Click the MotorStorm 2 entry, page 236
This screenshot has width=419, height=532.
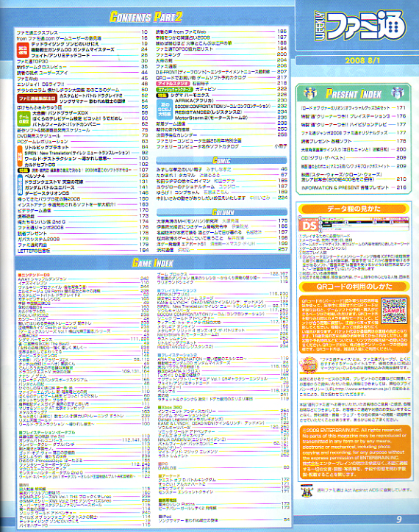point(231,118)
